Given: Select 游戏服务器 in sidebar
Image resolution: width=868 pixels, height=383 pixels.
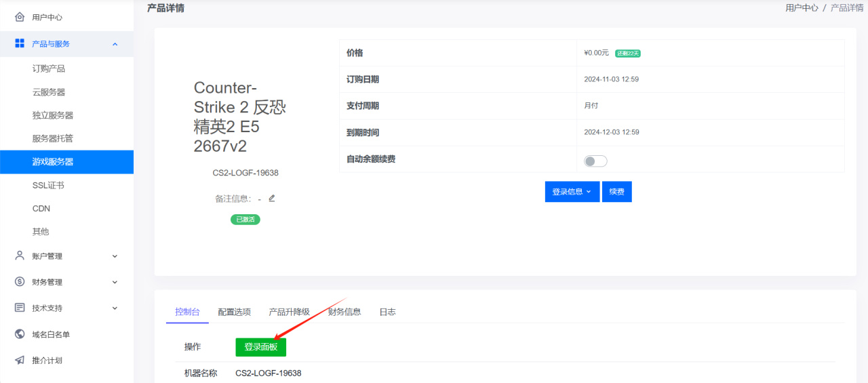Looking at the screenshot, I should point(66,162).
